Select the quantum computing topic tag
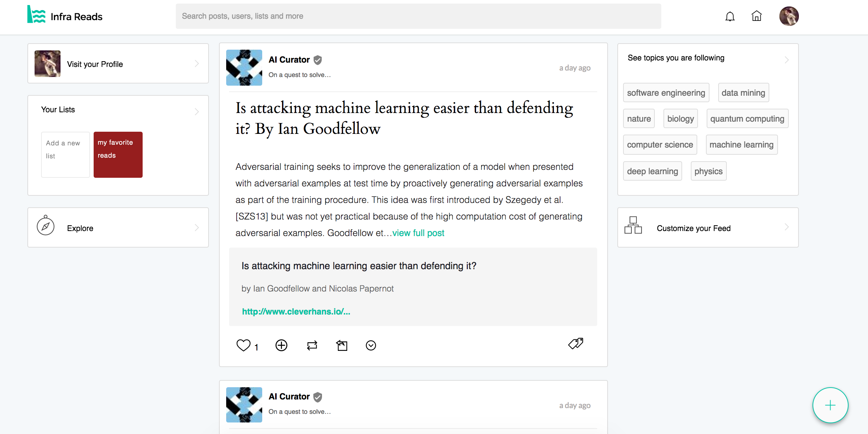 (x=747, y=119)
